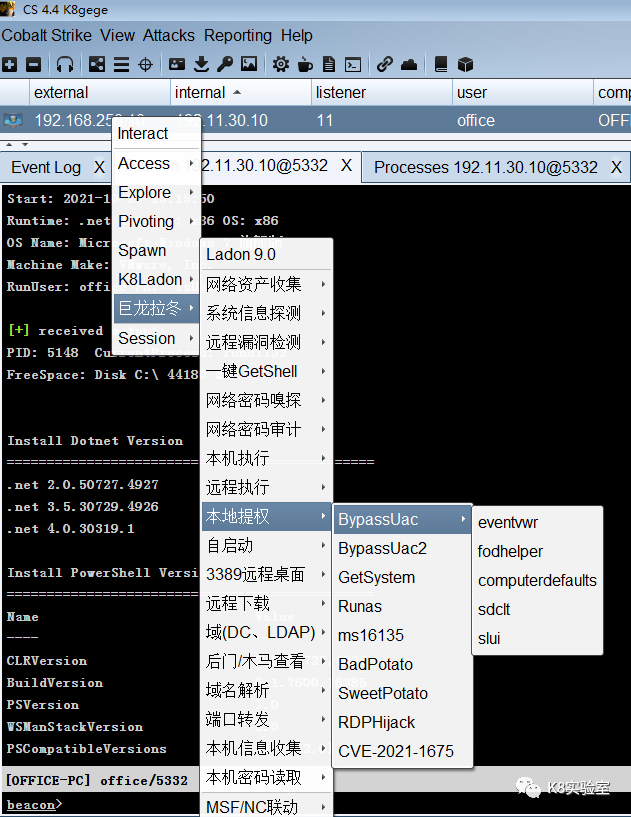Sort by internal column header
This screenshot has height=817, width=631.
(241, 93)
